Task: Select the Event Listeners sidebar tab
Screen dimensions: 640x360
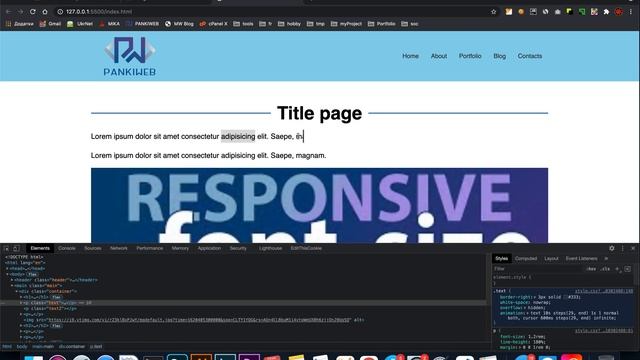Action: (581, 258)
